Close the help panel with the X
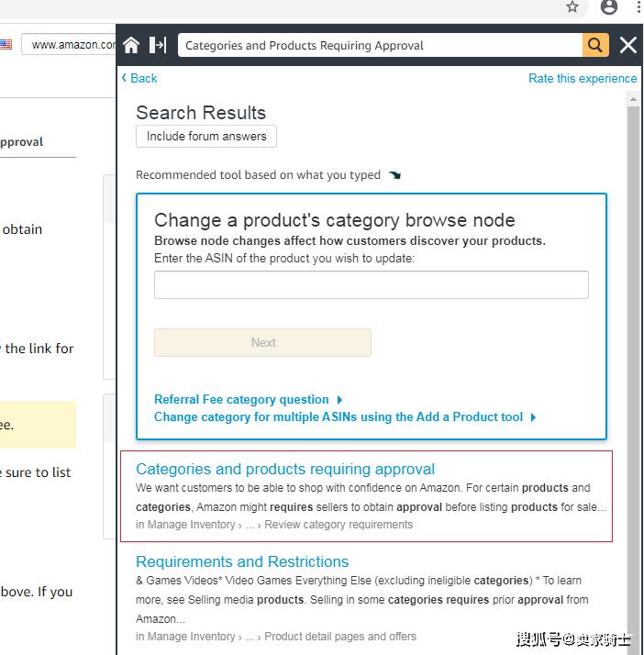 628,45
